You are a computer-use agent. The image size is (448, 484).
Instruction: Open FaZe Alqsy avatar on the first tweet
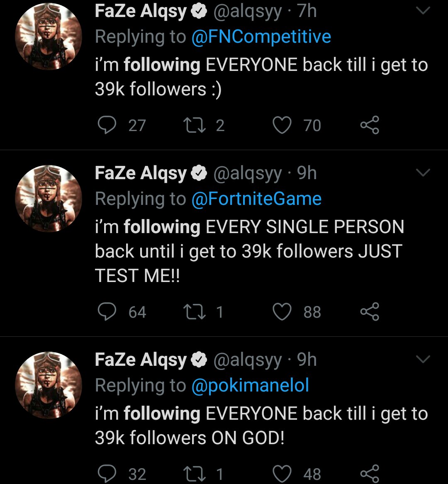point(48,36)
